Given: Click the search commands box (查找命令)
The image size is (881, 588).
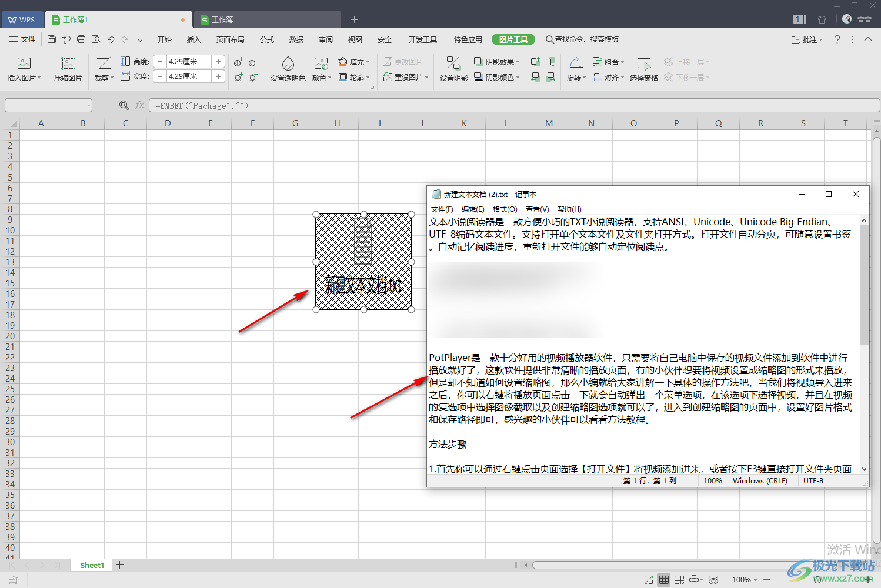Looking at the screenshot, I should [x=582, y=39].
